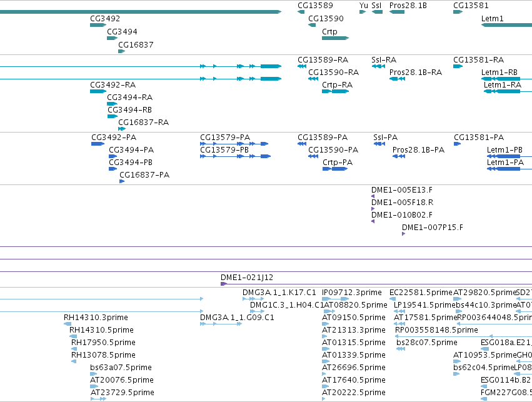Select the DMG3A.1_1.K17.C1 EST label
This screenshot has height=402, width=532.
(279, 293)
